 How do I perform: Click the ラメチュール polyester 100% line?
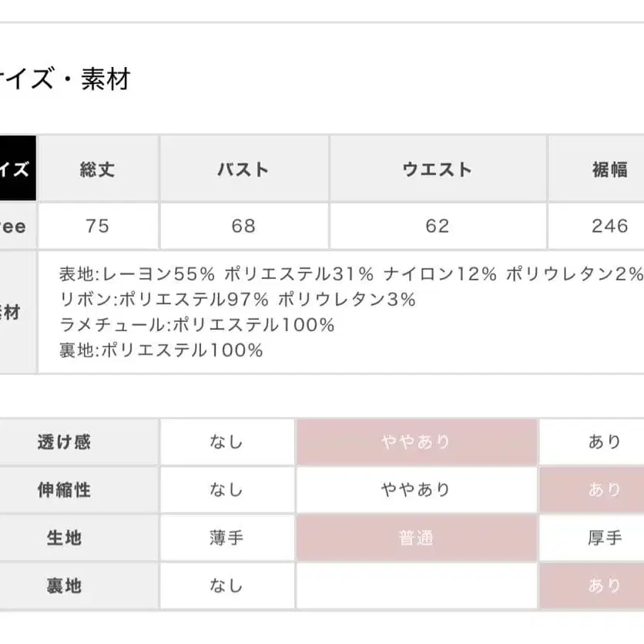click(196, 325)
